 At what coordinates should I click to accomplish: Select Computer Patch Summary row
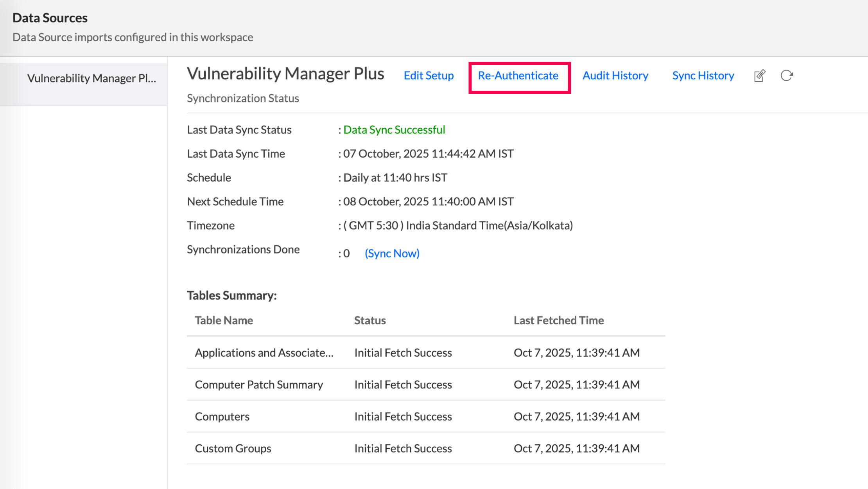(259, 385)
